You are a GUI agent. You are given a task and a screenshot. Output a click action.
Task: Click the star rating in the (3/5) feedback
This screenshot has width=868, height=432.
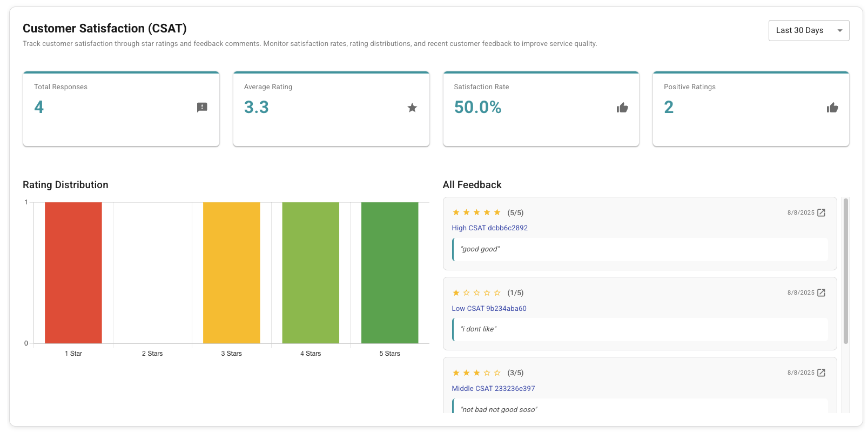(476, 373)
